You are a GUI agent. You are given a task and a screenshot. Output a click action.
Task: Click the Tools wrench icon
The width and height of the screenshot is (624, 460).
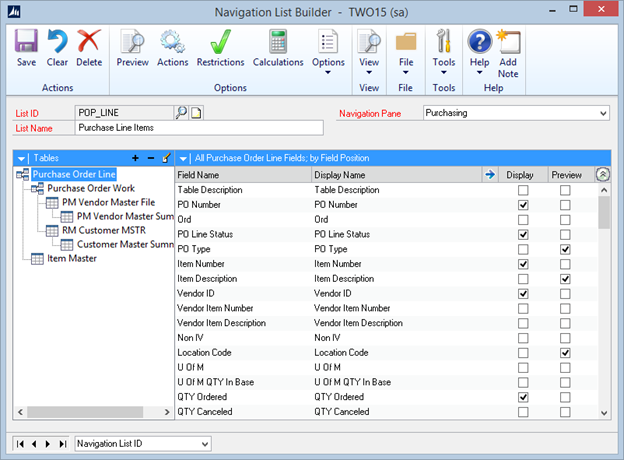[x=444, y=41]
